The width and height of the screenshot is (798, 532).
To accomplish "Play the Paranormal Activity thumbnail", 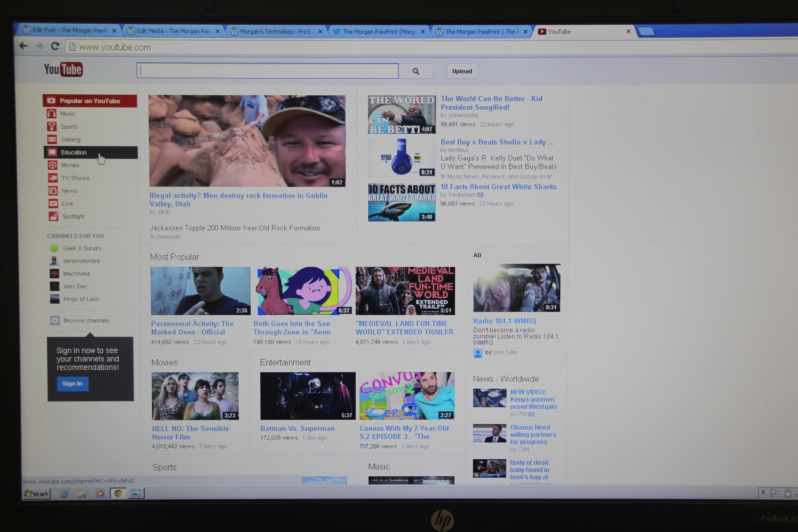I will click(201, 291).
